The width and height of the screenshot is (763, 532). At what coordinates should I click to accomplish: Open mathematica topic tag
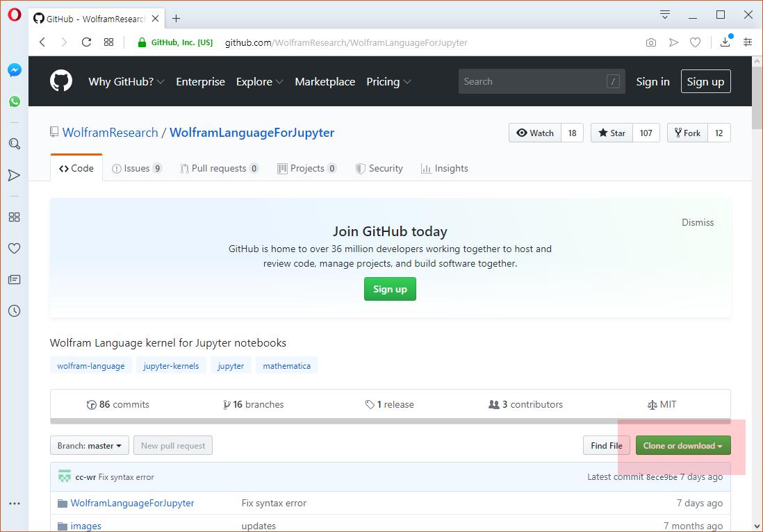coord(286,366)
